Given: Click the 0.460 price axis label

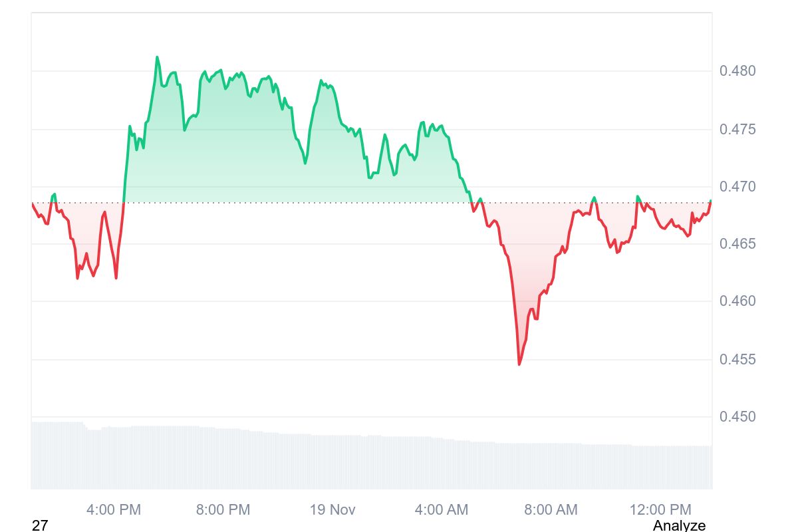Looking at the screenshot, I should (737, 301).
